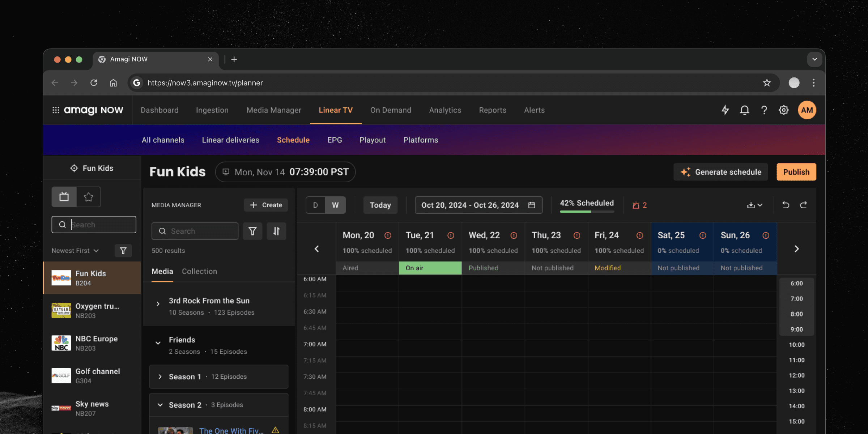Click the media sort arrows icon

coord(276,231)
